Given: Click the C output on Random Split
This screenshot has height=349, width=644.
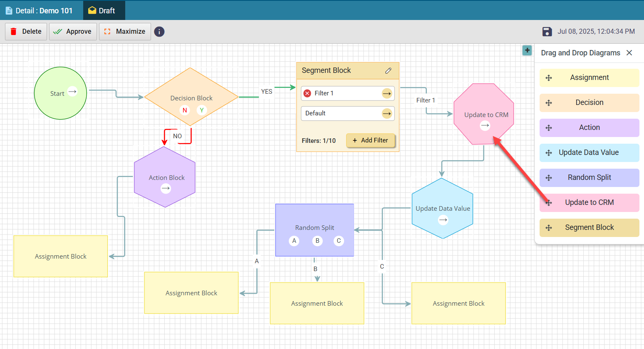Looking at the screenshot, I should tap(339, 241).
